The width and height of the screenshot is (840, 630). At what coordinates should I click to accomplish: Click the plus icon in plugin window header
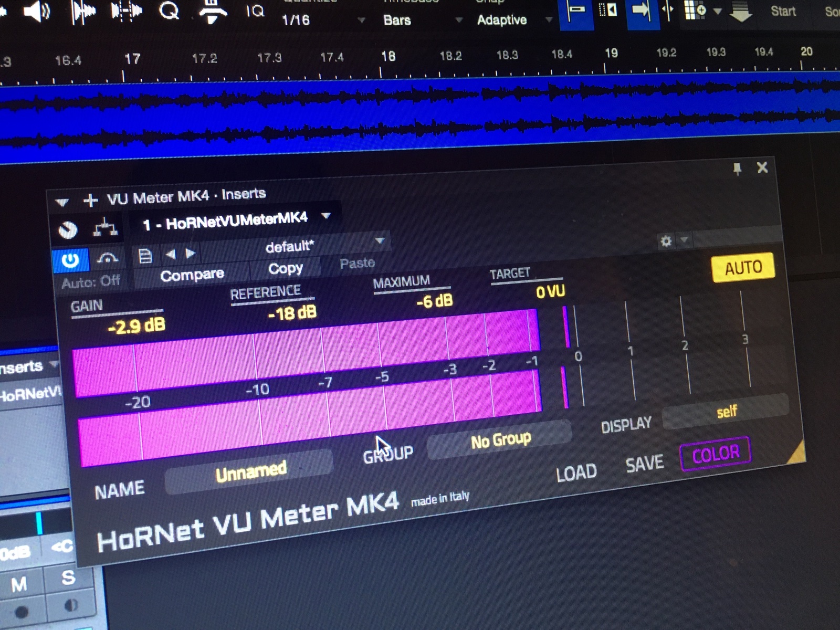pyautogui.click(x=90, y=200)
